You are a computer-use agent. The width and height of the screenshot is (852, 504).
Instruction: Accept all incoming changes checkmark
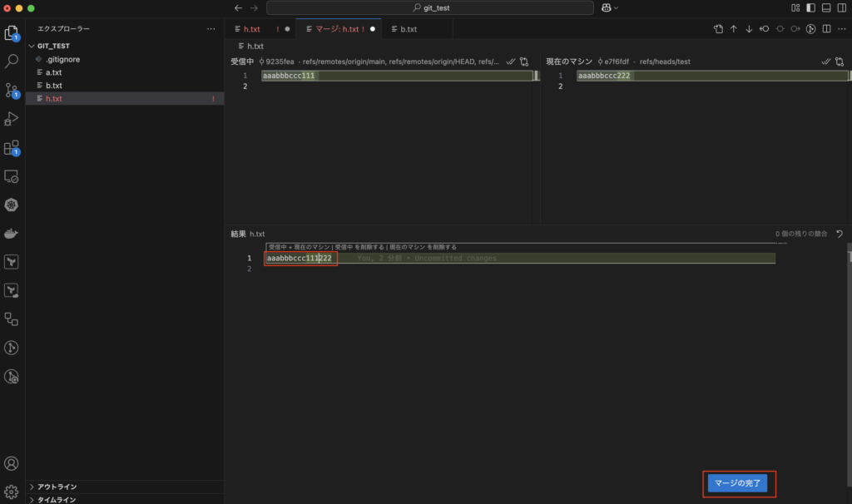(510, 62)
